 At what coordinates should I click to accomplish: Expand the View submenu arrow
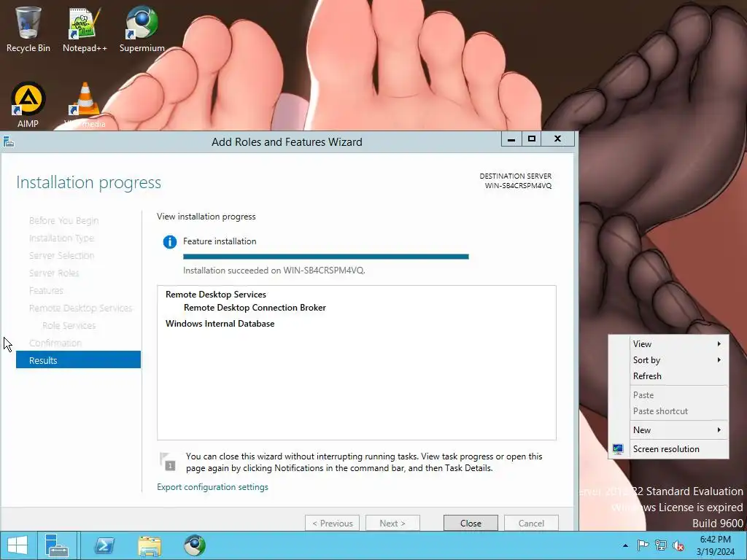point(719,344)
